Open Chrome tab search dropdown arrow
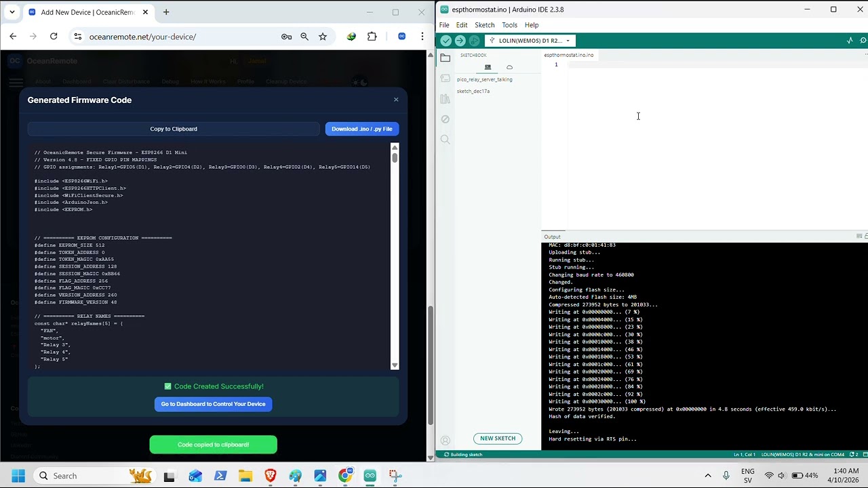This screenshot has width=868, height=488. 12,12
